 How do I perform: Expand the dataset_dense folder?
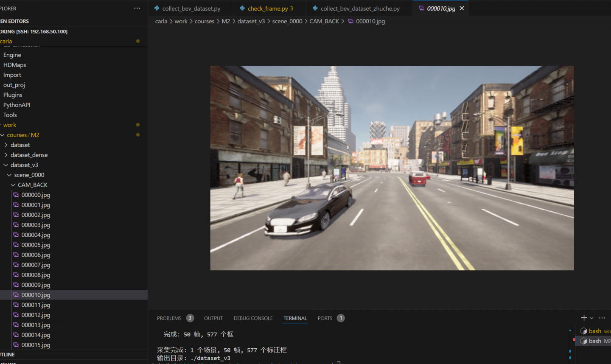[x=6, y=155]
